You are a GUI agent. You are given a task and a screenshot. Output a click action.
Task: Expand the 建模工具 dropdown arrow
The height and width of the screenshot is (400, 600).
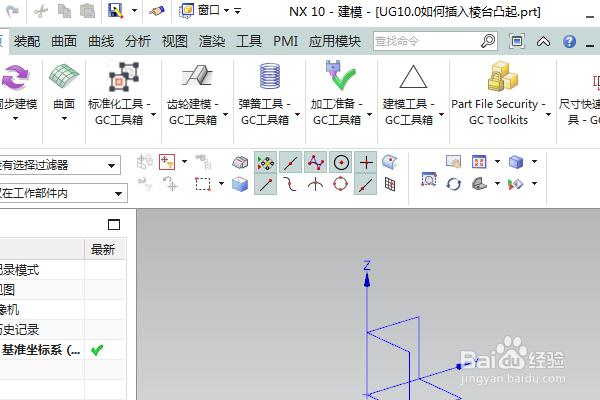tap(441, 114)
